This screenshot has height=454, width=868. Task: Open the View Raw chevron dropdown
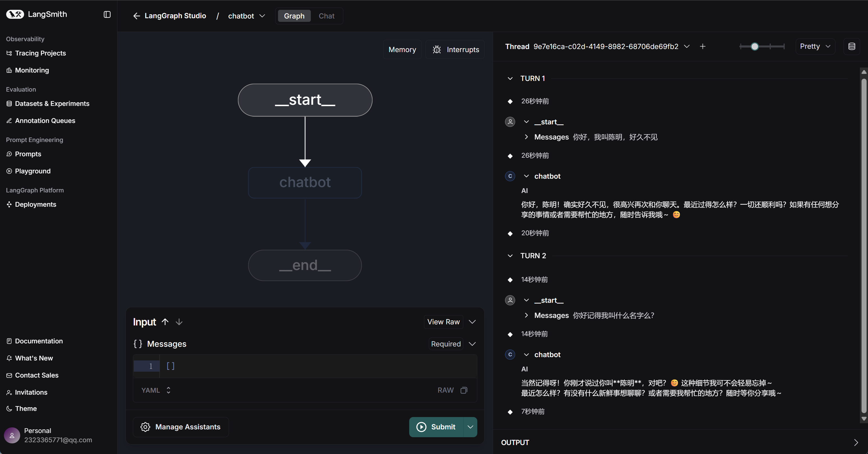pos(472,322)
